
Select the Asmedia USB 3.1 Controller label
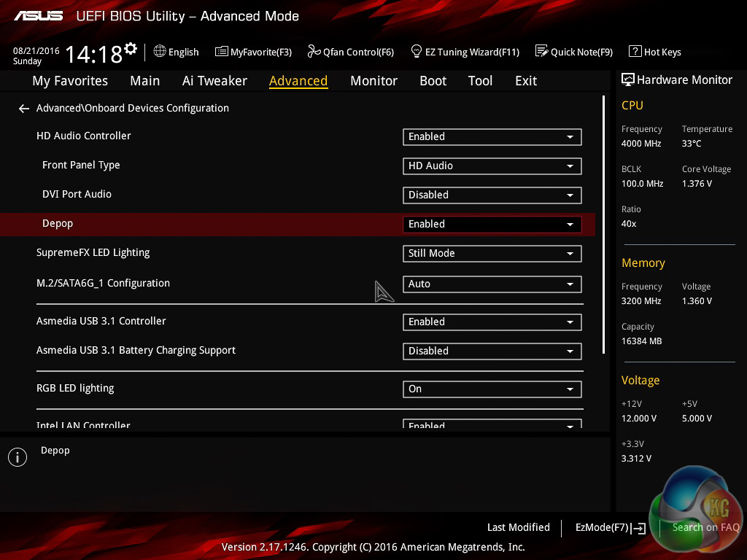(101, 321)
